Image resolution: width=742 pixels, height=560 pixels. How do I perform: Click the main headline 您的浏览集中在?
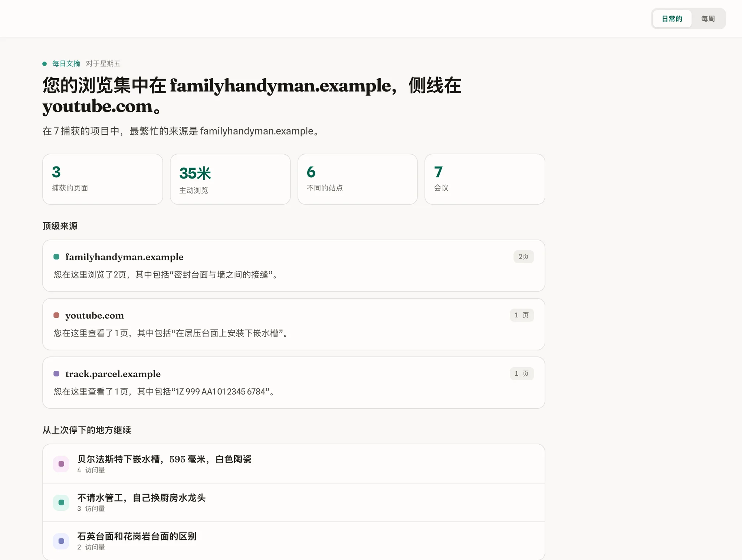(x=252, y=96)
